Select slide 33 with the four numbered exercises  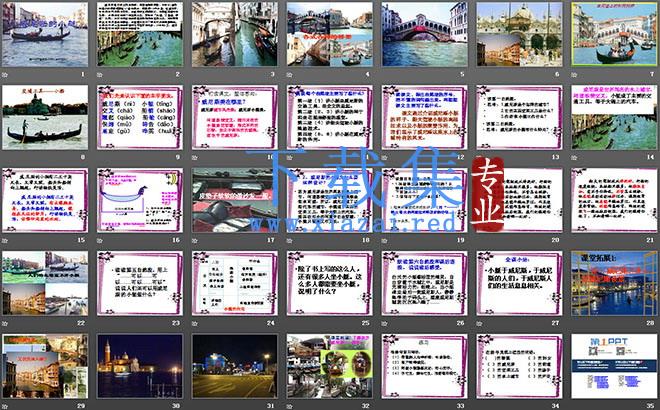[x=425, y=366]
